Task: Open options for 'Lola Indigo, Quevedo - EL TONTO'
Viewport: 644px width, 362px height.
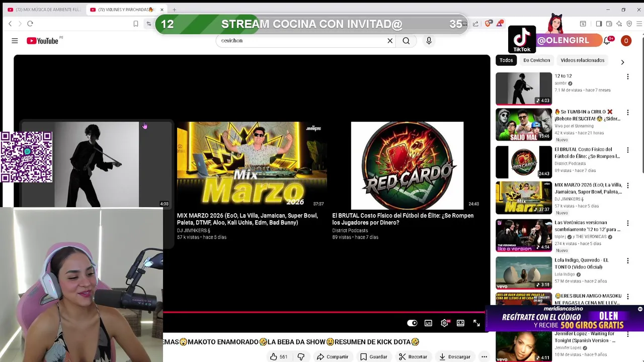Action: coord(627,261)
